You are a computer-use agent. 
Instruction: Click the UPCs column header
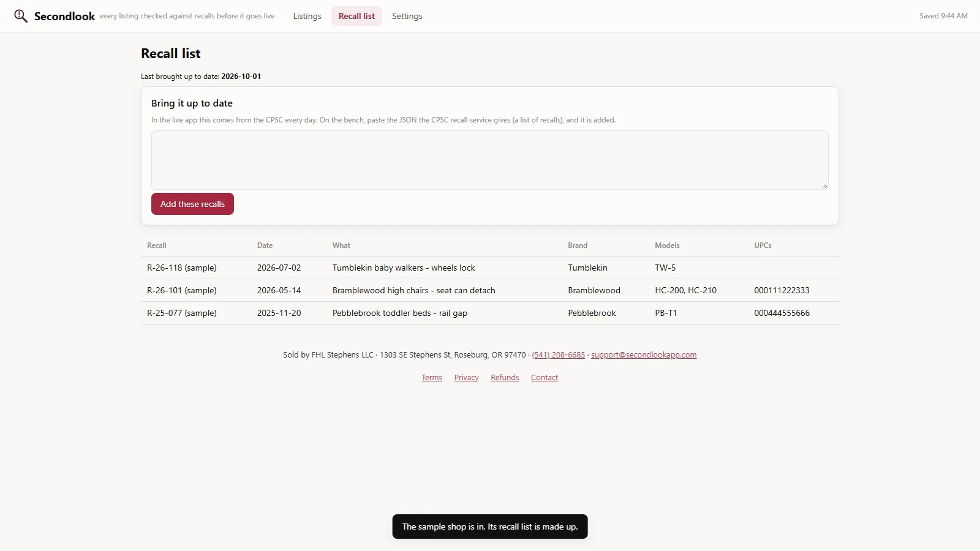763,246
